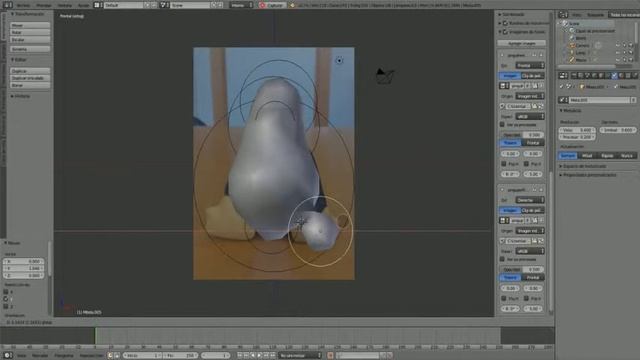640x360 pixels.
Task: Click the Mball.001 datablock name field
Action: point(600,100)
